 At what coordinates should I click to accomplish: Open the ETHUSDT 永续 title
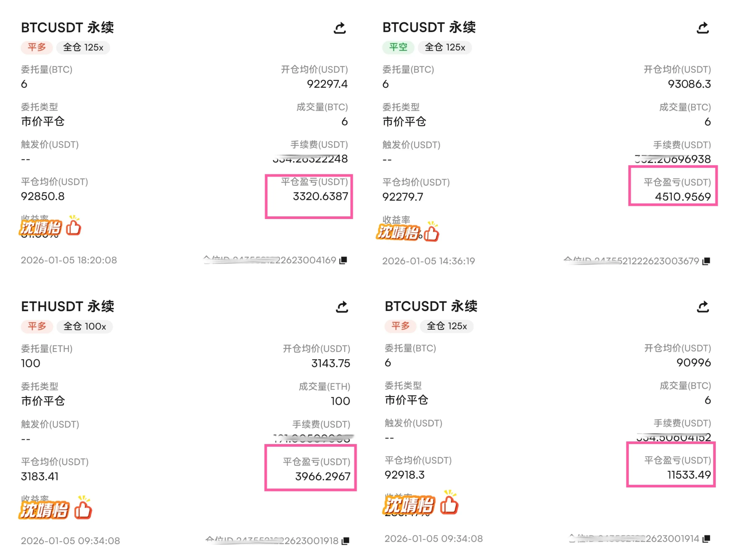tap(67, 306)
